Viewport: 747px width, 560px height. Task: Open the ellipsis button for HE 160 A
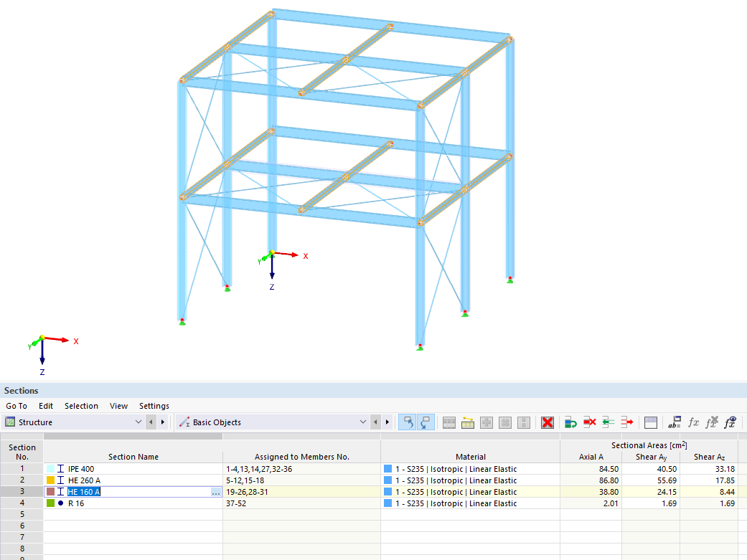pos(215,492)
